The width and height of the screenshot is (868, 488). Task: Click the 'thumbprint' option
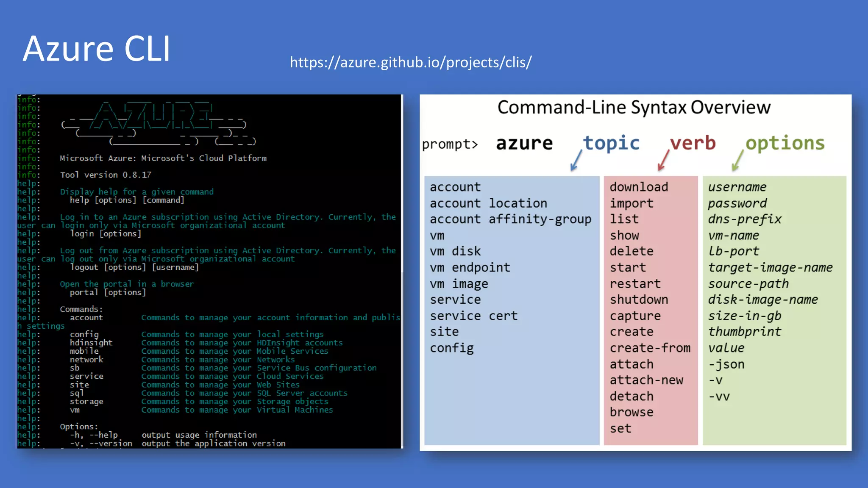click(745, 332)
